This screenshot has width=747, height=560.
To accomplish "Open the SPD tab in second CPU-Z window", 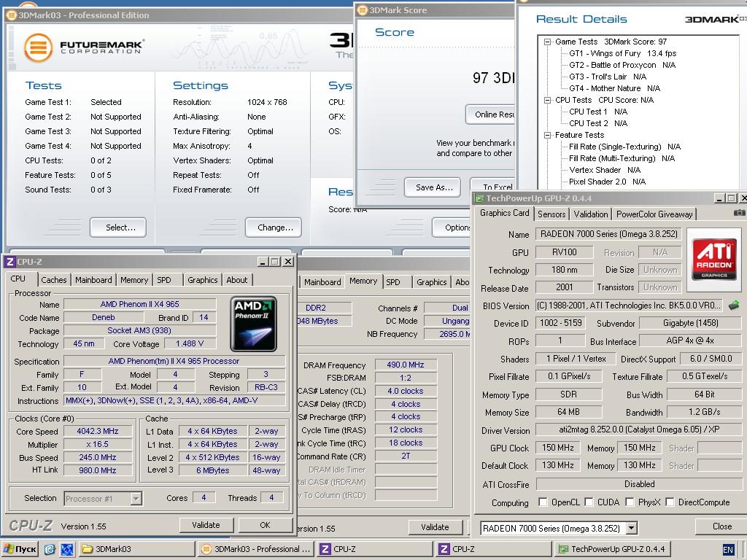I will coord(393,282).
